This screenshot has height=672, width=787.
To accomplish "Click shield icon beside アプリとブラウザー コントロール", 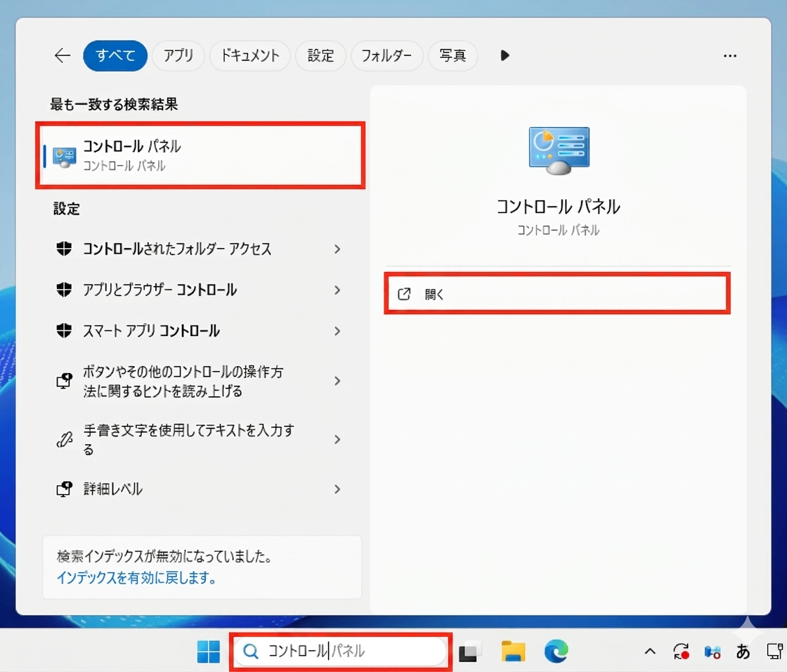I will pos(64,290).
